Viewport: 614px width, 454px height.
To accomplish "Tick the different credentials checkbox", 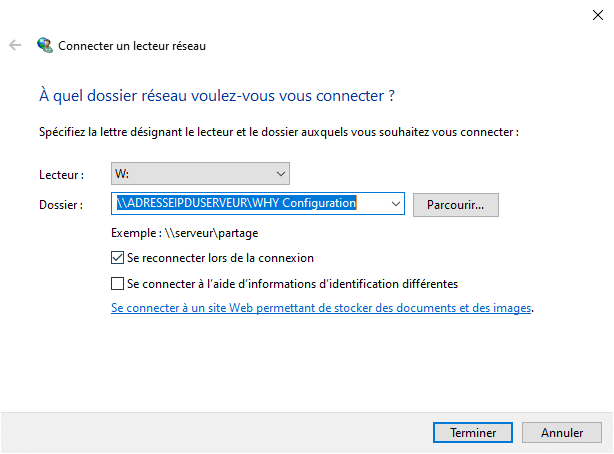I will (117, 284).
